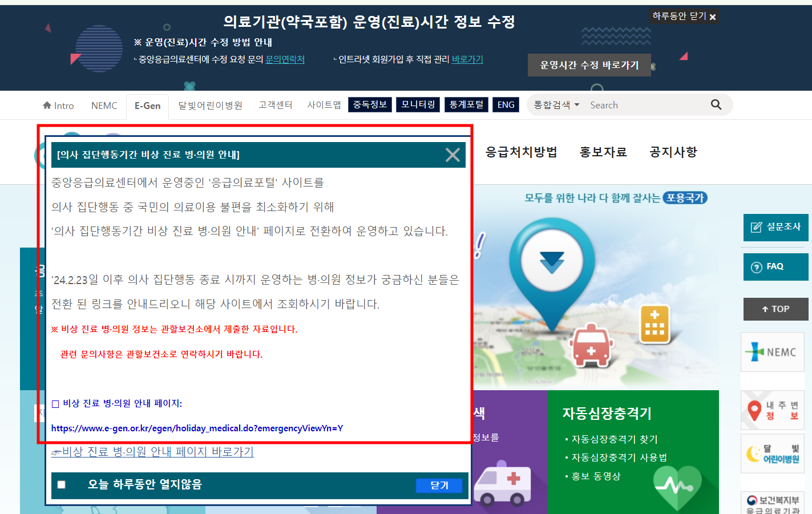Click the home icon next to Intro
812x514 pixels.
click(48, 105)
